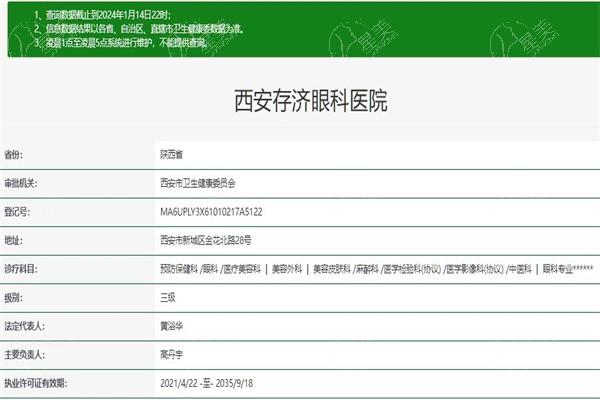Screen dimensions: 600x400
Task: Select registration number MA6UPLY3X61010217A5122
Action: coord(211,212)
